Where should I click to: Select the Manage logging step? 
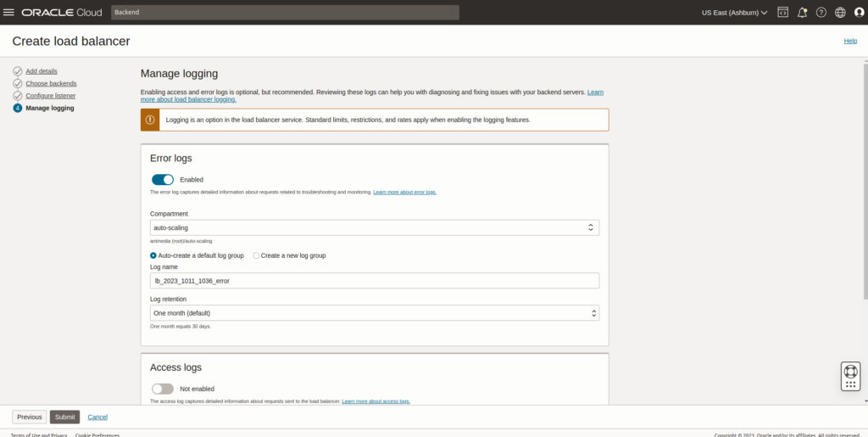point(50,108)
